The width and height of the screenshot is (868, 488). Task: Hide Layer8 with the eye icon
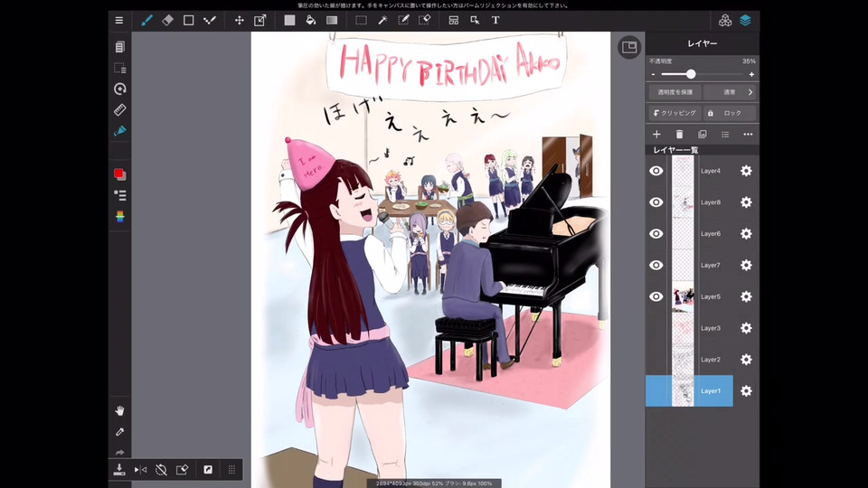pos(656,202)
